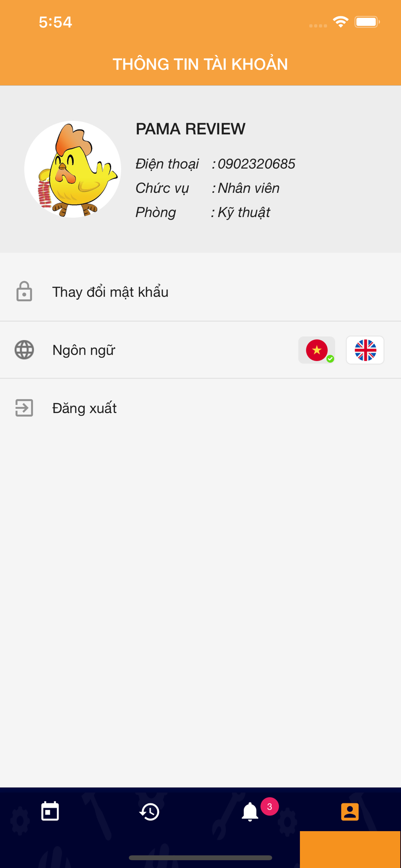The image size is (401, 868).
Task: Tap the Nhân viên position value
Action: (x=249, y=188)
